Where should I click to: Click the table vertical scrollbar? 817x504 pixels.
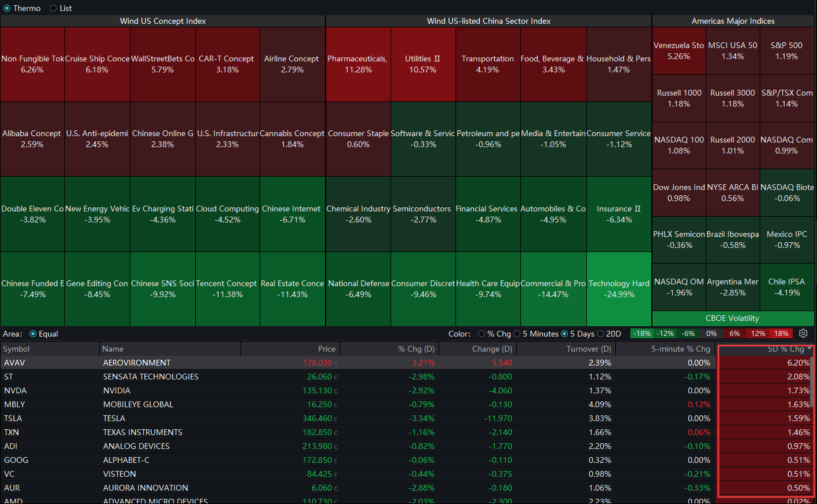(813, 382)
